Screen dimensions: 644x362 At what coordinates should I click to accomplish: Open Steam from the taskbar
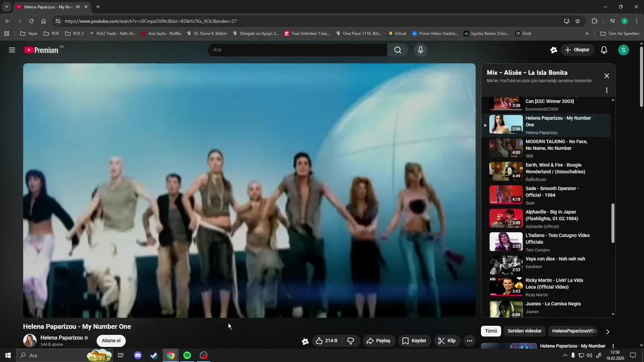[x=154, y=355]
